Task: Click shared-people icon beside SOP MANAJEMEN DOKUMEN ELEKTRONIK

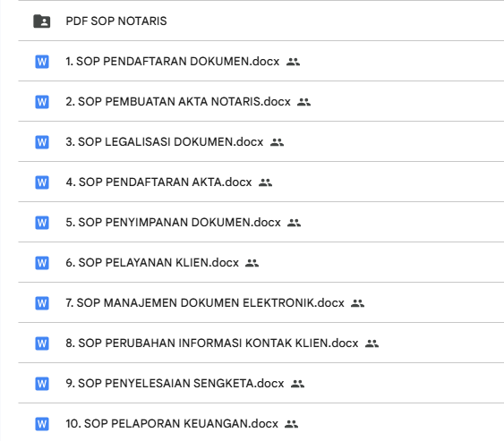Action: click(357, 303)
